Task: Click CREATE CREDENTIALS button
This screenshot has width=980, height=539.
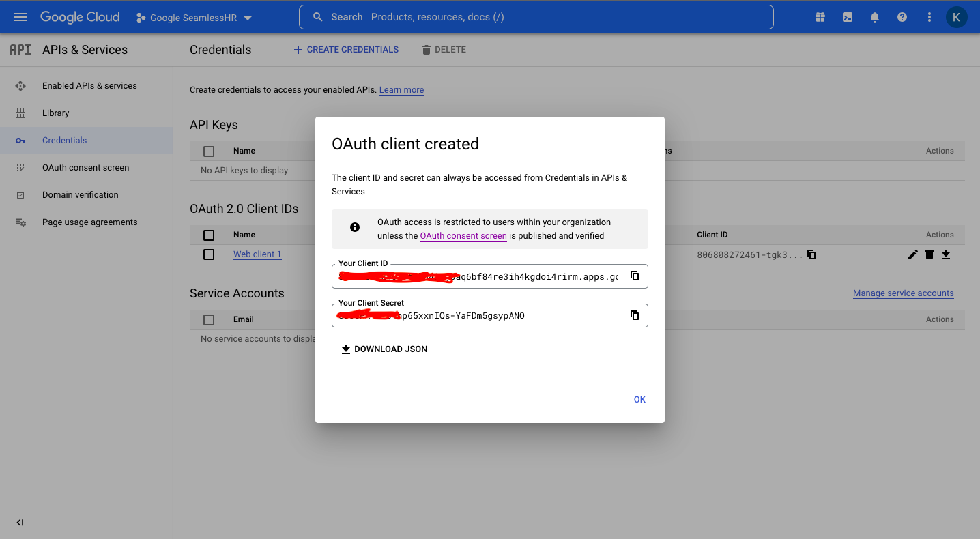Action: (346, 50)
